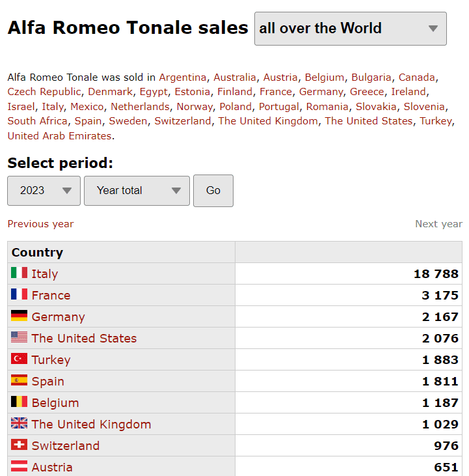Click the Turkey flag icon
The height and width of the screenshot is (476, 469).
[x=19, y=359]
